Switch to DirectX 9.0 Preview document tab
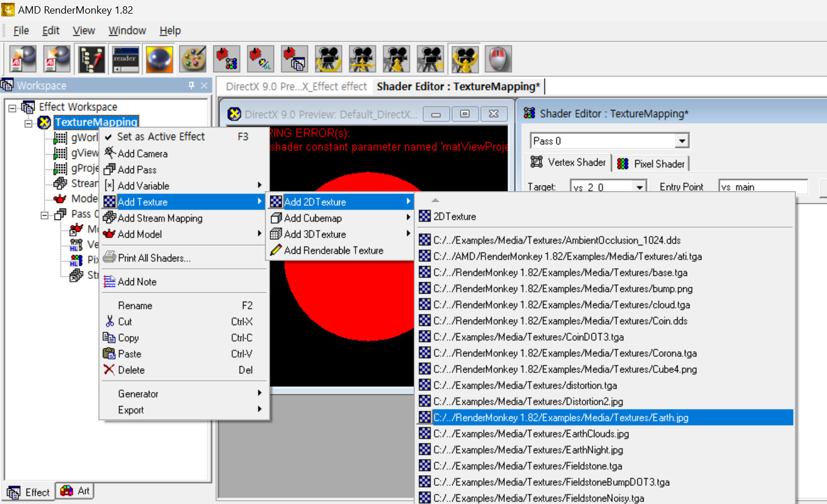Screen dimensions: 827x504 click(296, 87)
